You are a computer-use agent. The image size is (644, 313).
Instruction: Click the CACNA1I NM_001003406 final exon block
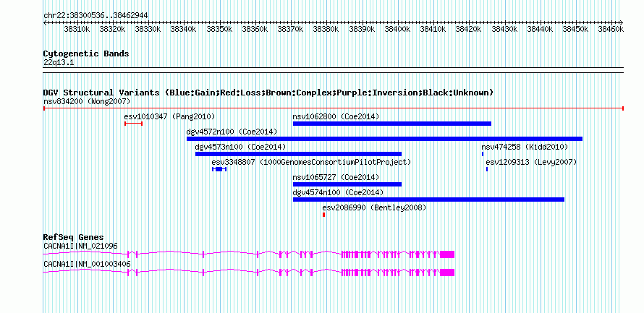(447, 272)
